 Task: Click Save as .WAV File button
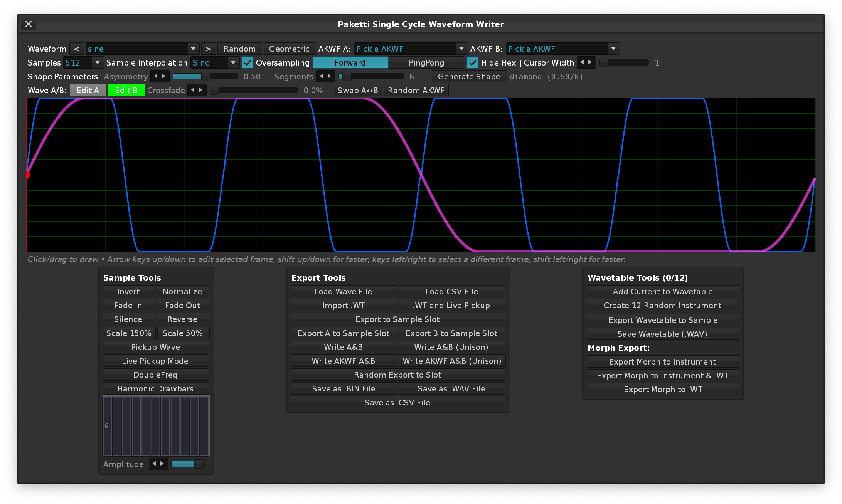451,389
